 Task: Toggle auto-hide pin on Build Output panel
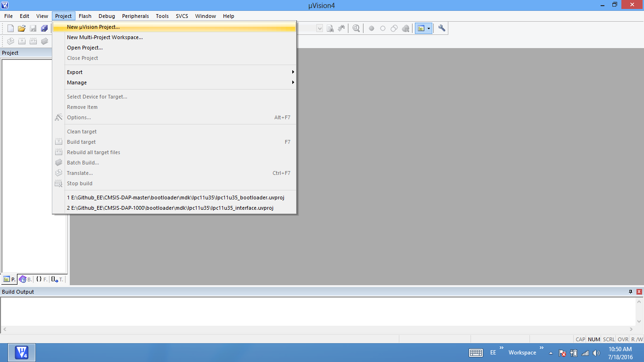(x=631, y=292)
